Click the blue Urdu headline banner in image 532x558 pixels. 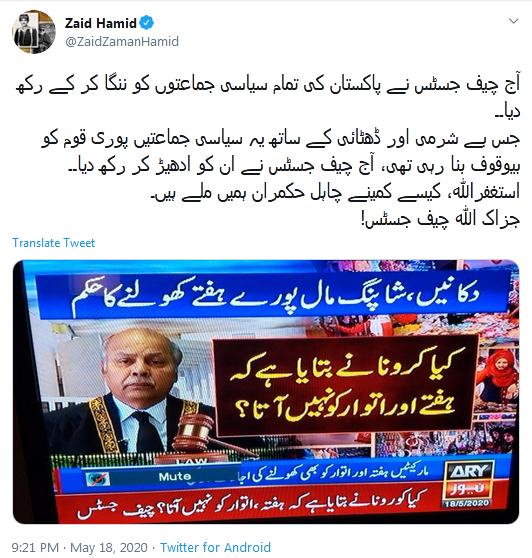tap(274, 296)
